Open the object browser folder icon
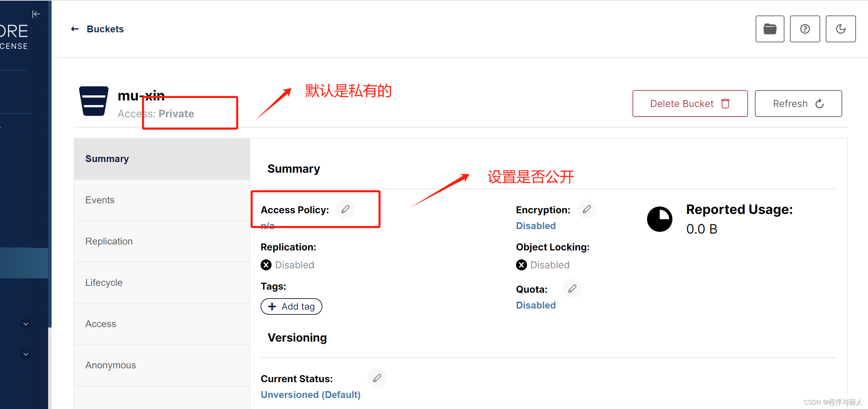 pos(770,29)
